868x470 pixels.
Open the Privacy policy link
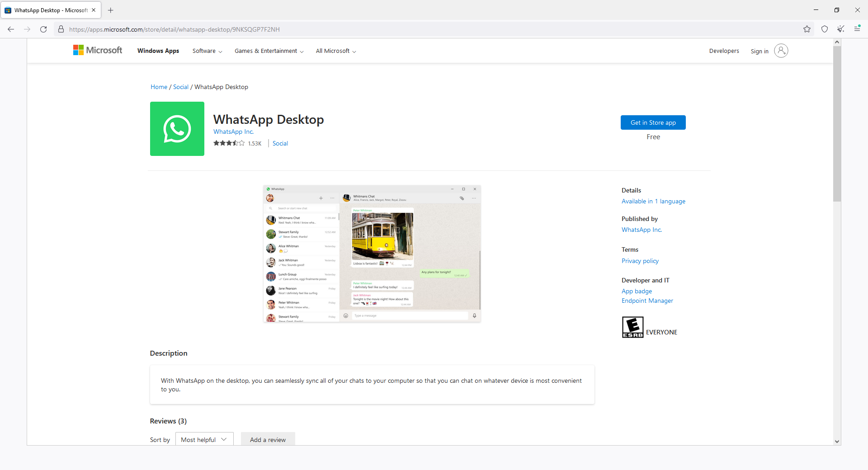[640, 261]
